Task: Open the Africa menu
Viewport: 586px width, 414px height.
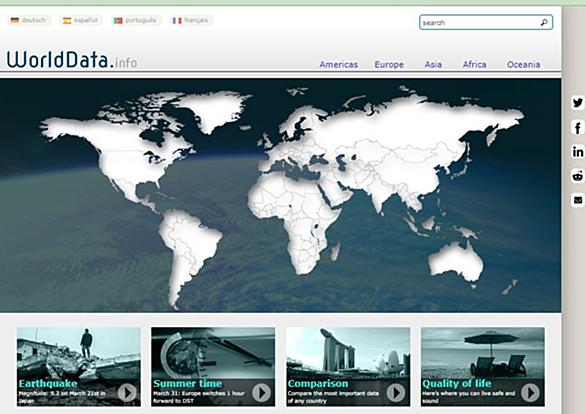Action: click(475, 65)
